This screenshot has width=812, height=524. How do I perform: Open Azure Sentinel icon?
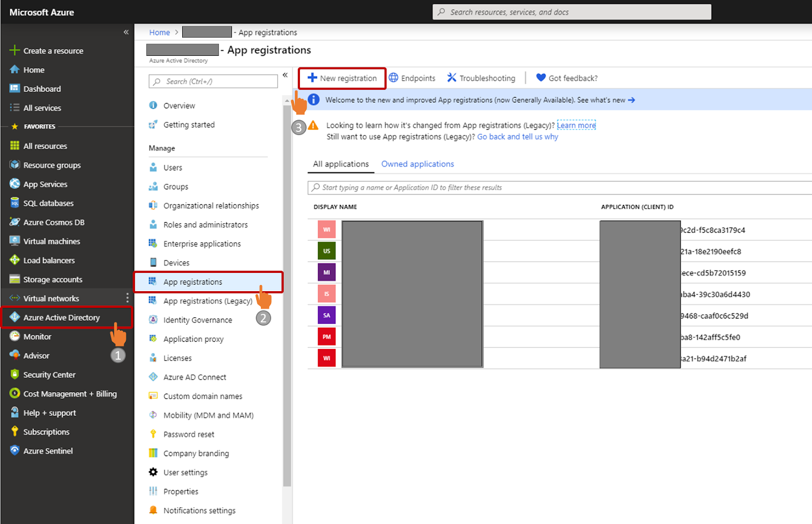(x=15, y=450)
